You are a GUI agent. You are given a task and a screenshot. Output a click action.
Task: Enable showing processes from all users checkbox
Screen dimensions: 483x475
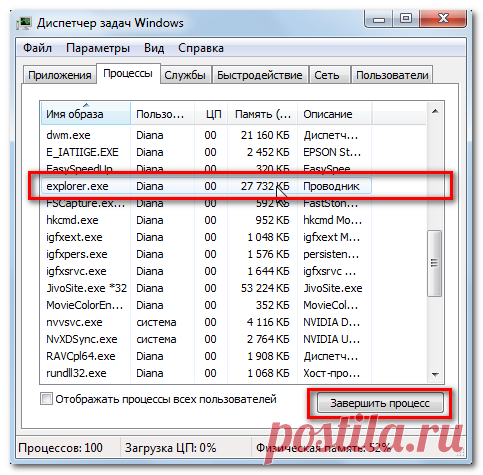click(46, 399)
